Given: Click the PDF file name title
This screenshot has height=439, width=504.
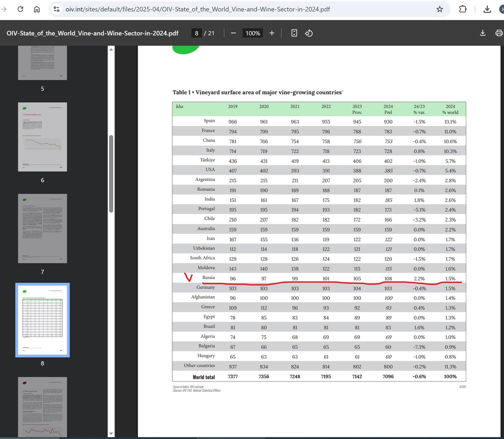Looking at the screenshot, I should coord(92,33).
